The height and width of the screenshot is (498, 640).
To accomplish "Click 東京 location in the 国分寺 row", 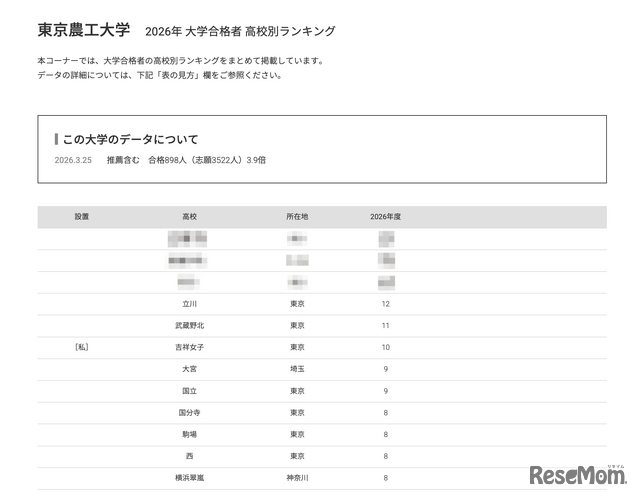I will (297, 412).
